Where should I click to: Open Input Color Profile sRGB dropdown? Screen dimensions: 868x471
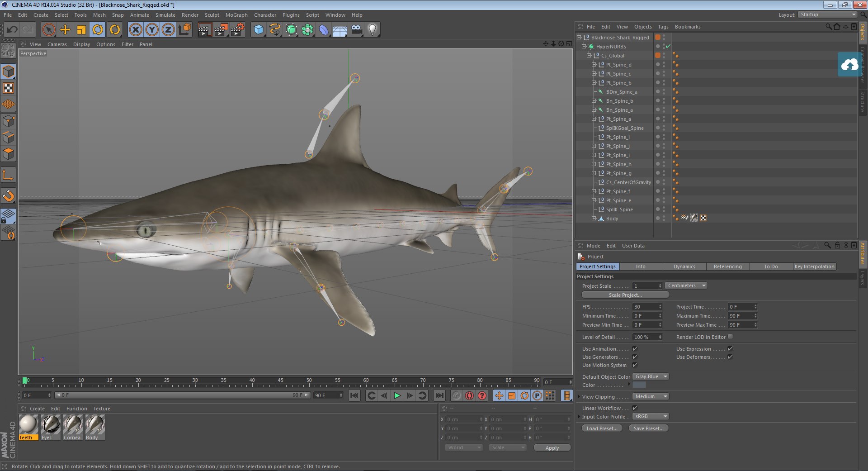(651, 416)
